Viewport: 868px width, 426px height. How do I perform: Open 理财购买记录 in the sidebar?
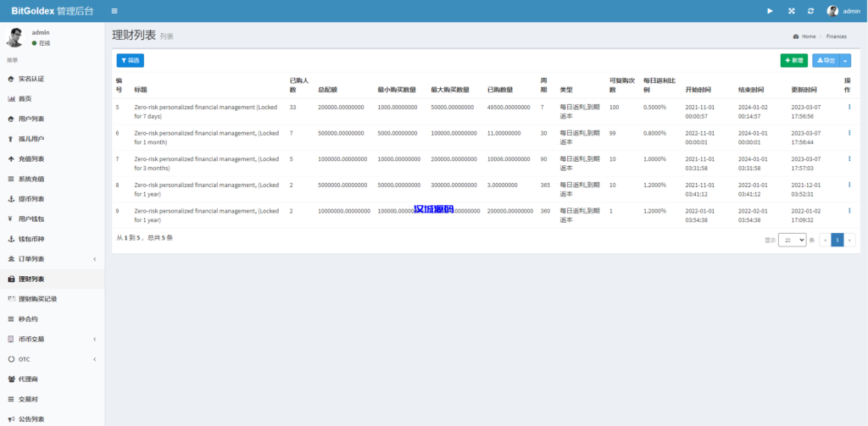coord(37,299)
